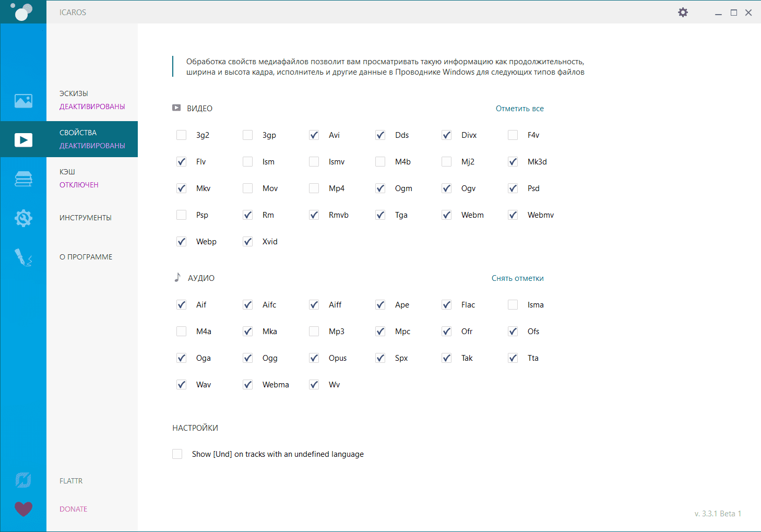The width and height of the screenshot is (761, 532).
Task: Uncheck the Mka checkbox
Action: (248, 332)
